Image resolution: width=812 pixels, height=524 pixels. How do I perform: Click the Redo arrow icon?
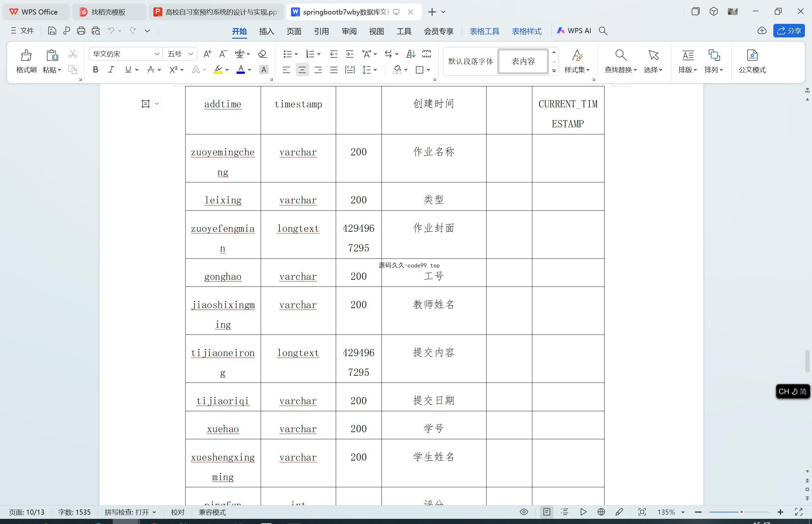(133, 31)
